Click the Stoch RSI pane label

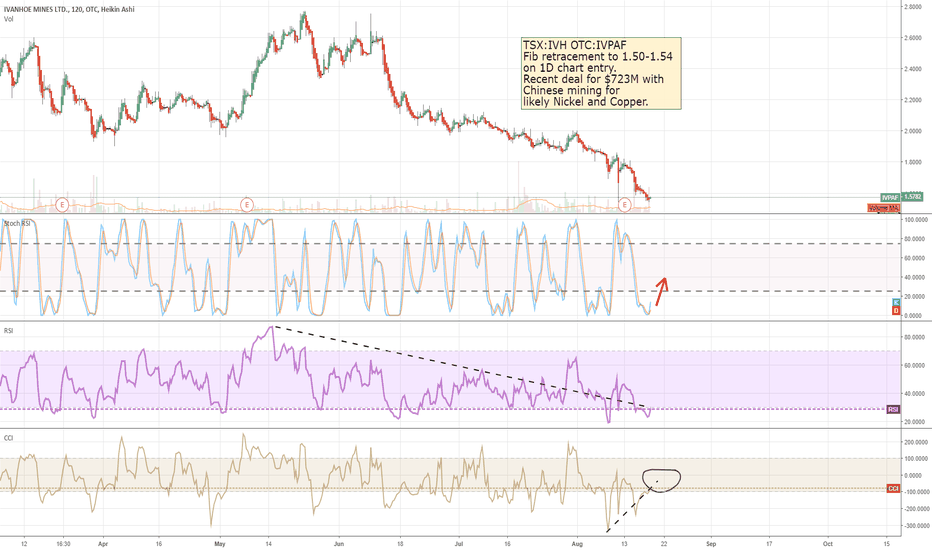(17, 224)
